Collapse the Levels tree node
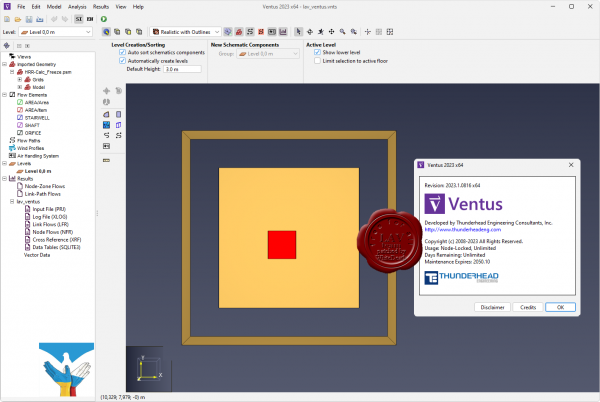Image resolution: width=600 pixels, height=402 pixels. point(5,163)
